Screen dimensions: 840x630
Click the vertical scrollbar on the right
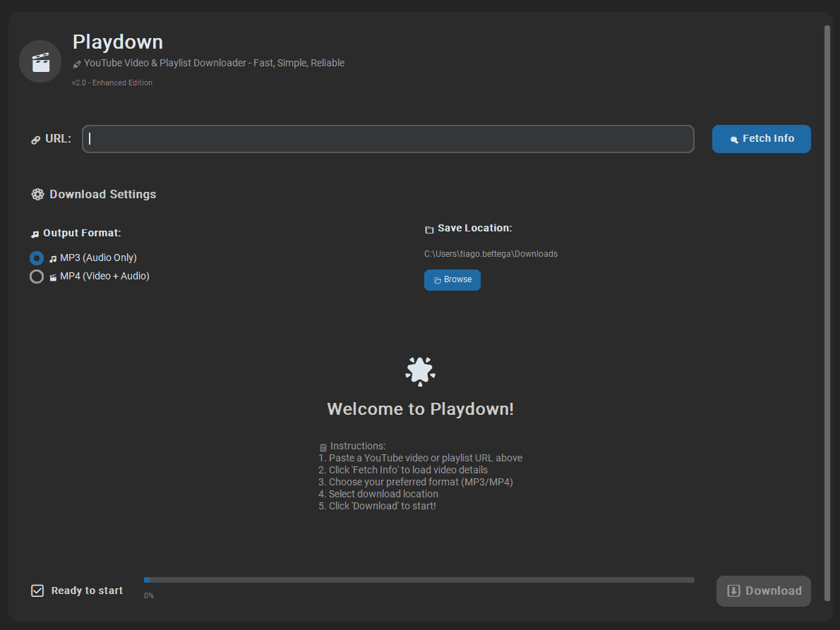[827, 282]
